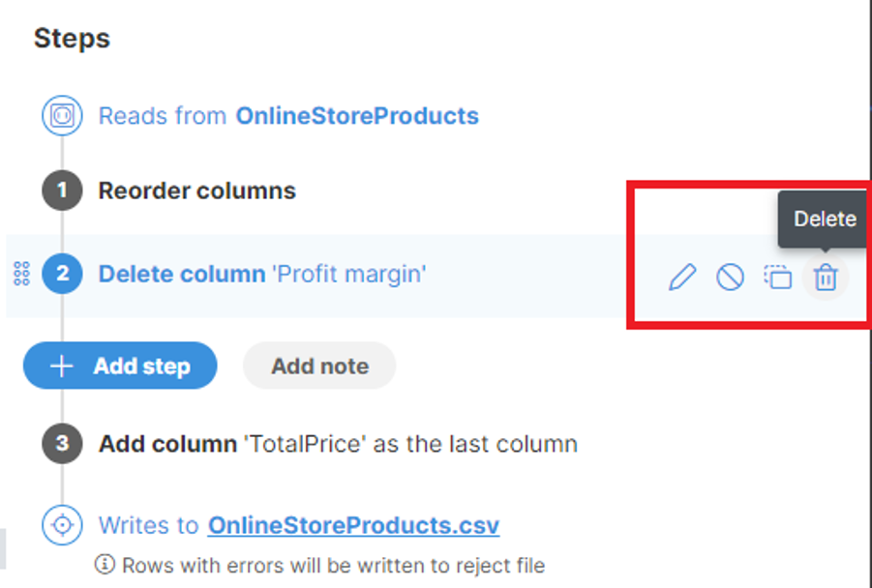Click the pencil edit icon on step 2

pos(682,278)
